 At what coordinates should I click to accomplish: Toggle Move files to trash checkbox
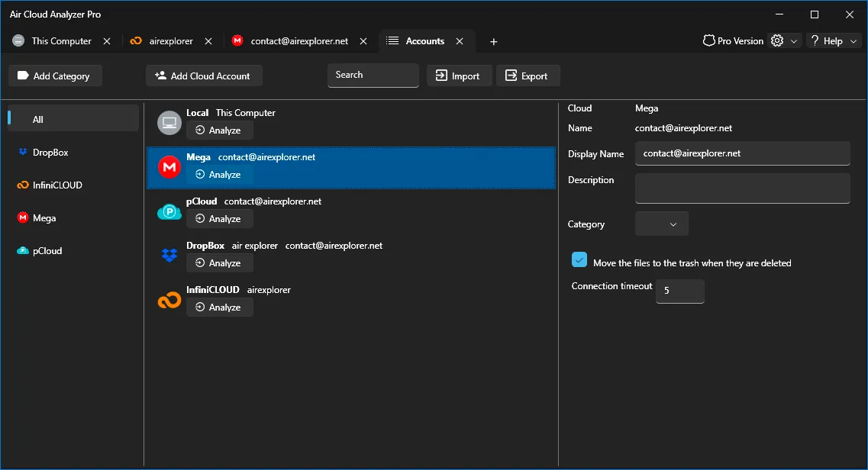coord(579,259)
